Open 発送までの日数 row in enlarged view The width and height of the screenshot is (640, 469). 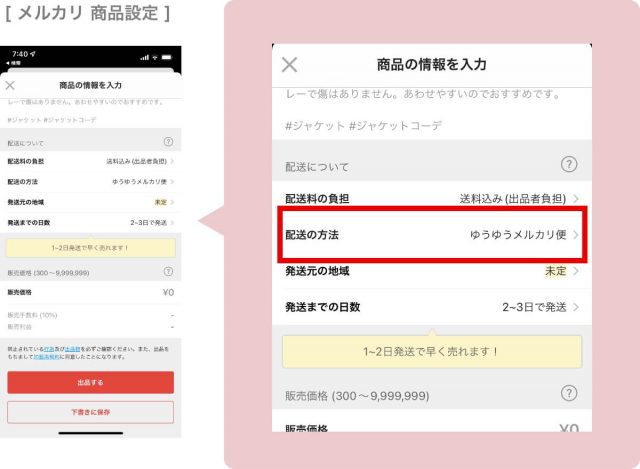tap(432, 307)
